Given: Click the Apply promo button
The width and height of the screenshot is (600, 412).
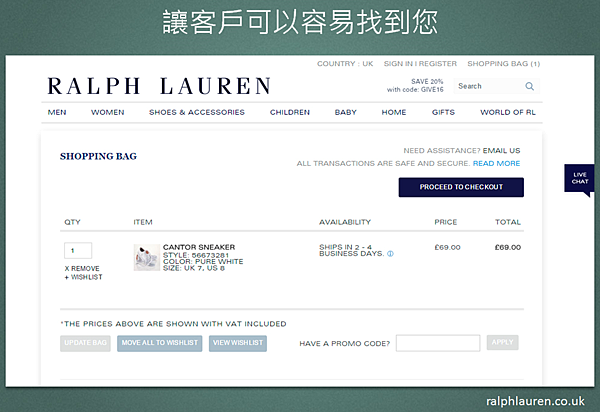Looking at the screenshot, I should point(502,342).
